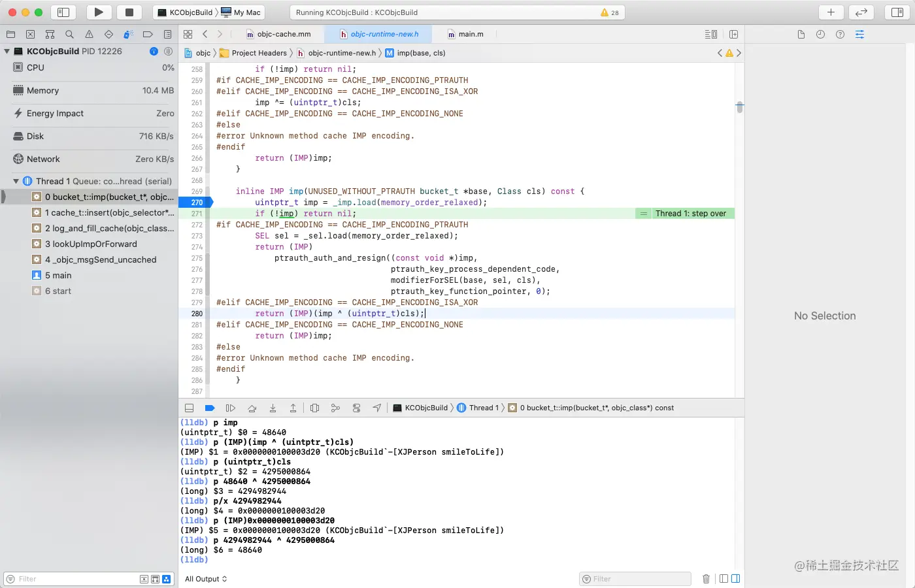The height and width of the screenshot is (588, 915).
Task: Toggle breakpoints activation in debug bar
Action: click(x=210, y=408)
